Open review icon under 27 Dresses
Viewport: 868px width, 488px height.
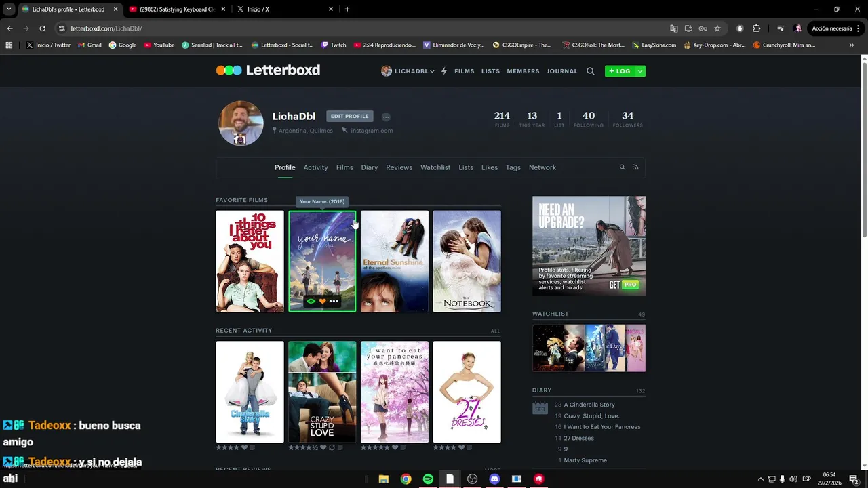(470, 447)
